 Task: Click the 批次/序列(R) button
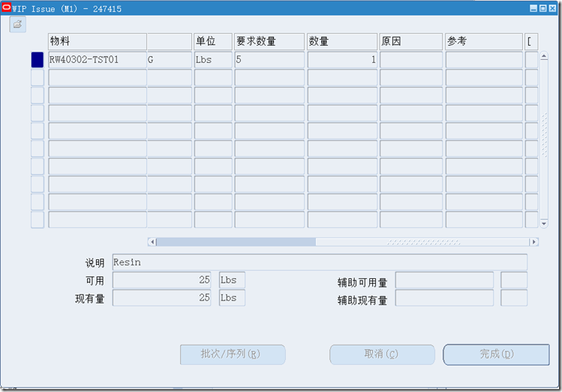[x=233, y=355]
